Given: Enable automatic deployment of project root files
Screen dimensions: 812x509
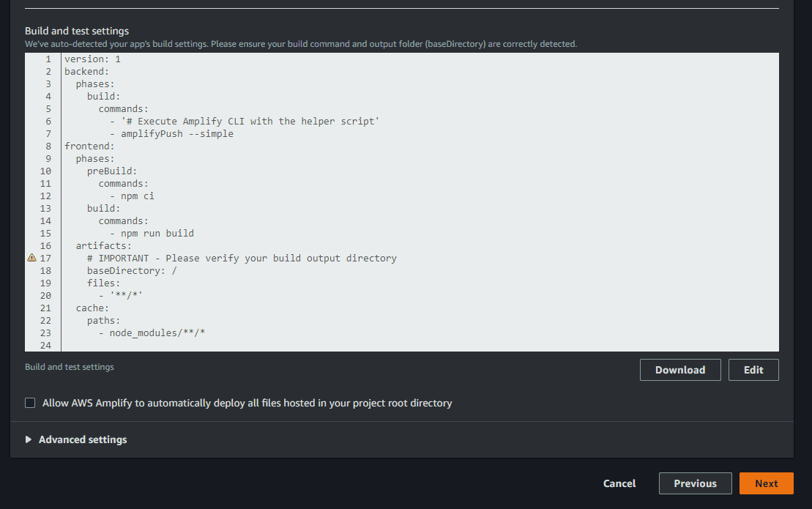Looking at the screenshot, I should pyautogui.click(x=30, y=403).
